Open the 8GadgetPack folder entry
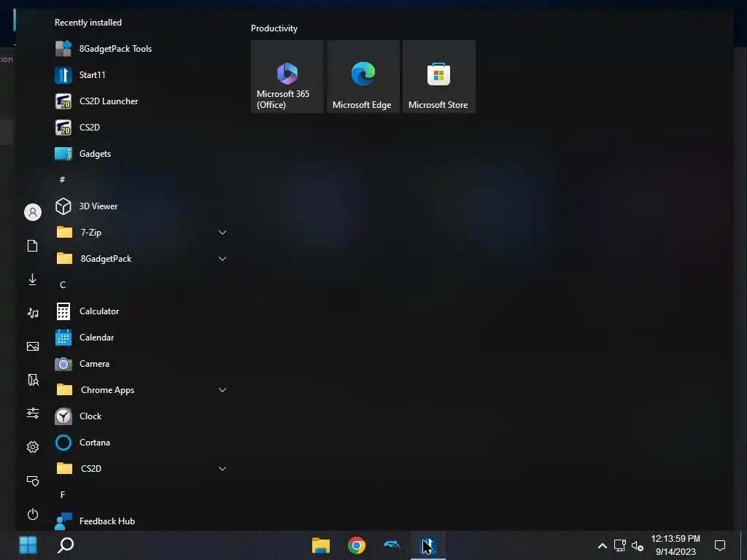The width and height of the screenshot is (747, 560). [x=141, y=259]
